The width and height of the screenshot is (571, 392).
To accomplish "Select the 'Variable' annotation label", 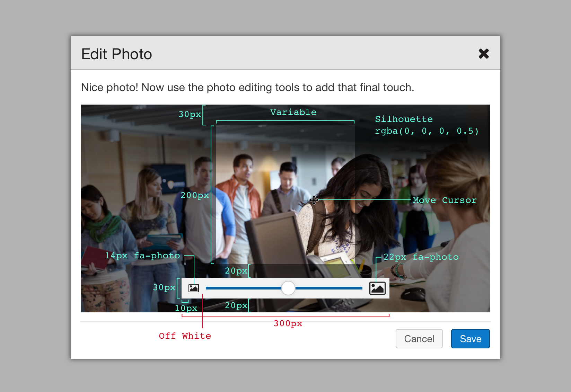I will point(293,112).
